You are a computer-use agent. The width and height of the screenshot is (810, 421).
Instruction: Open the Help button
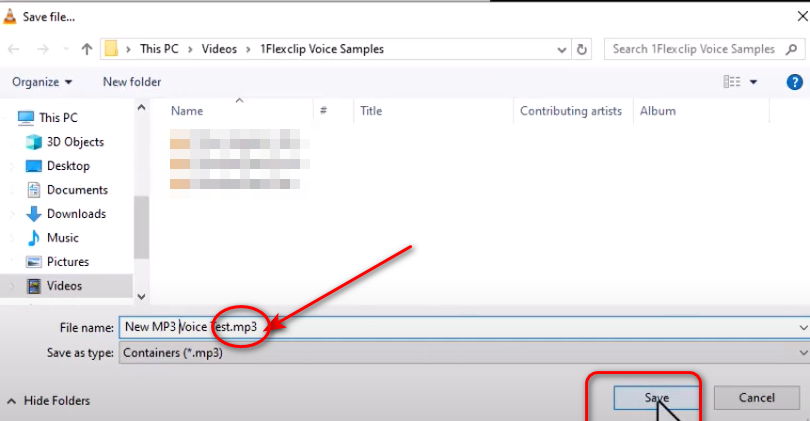(795, 82)
